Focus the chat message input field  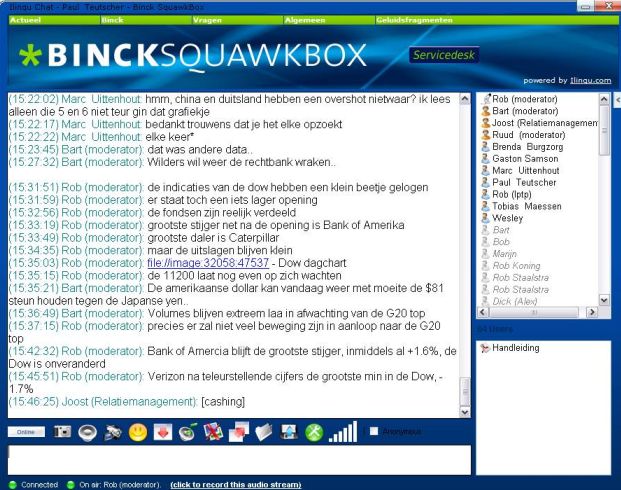(x=239, y=460)
